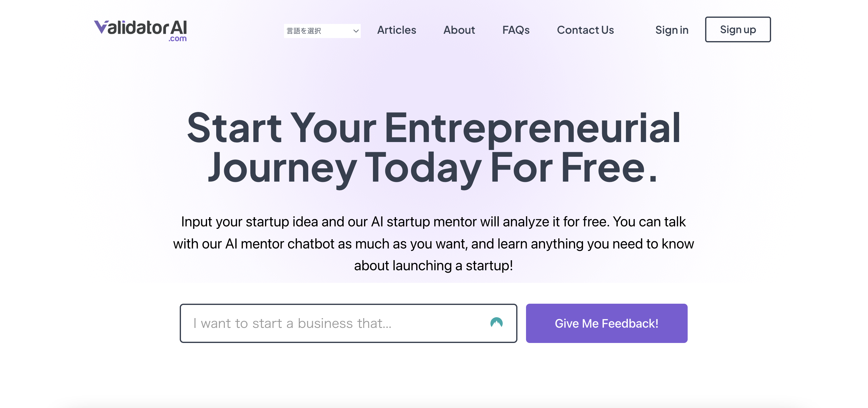
Task: Click the language dropdown chevron arrow
Action: pos(355,31)
